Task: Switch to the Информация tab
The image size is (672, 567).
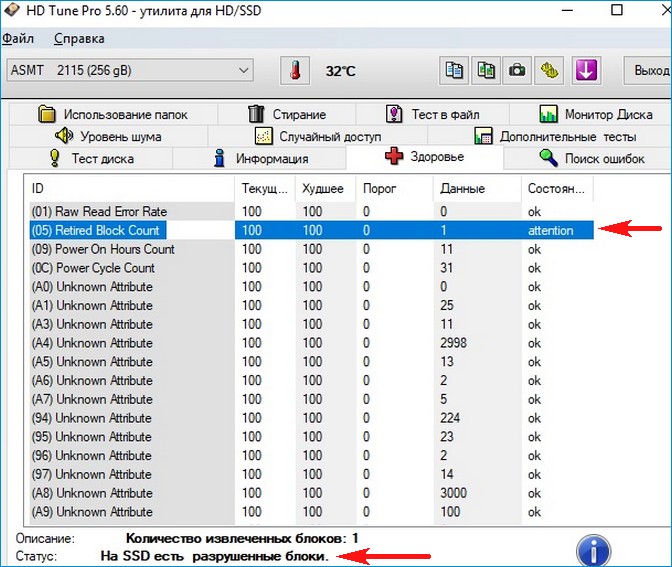Action: pyautogui.click(x=260, y=158)
